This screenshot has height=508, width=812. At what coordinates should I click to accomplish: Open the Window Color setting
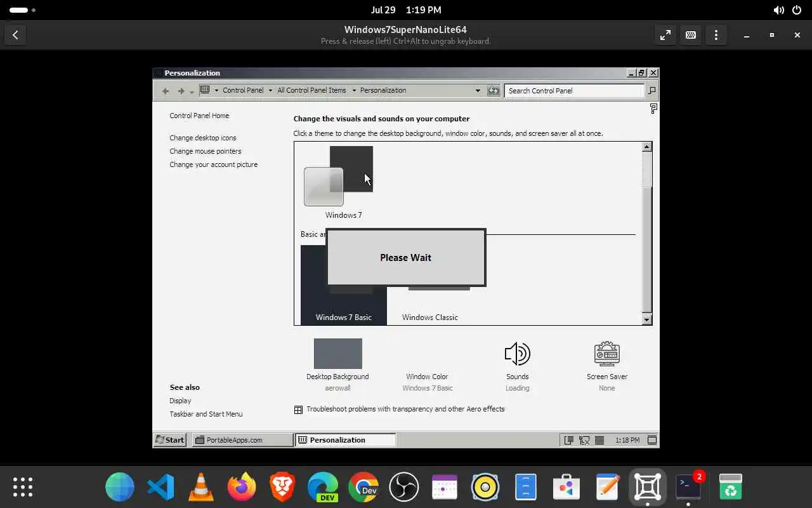tap(427, 377)
